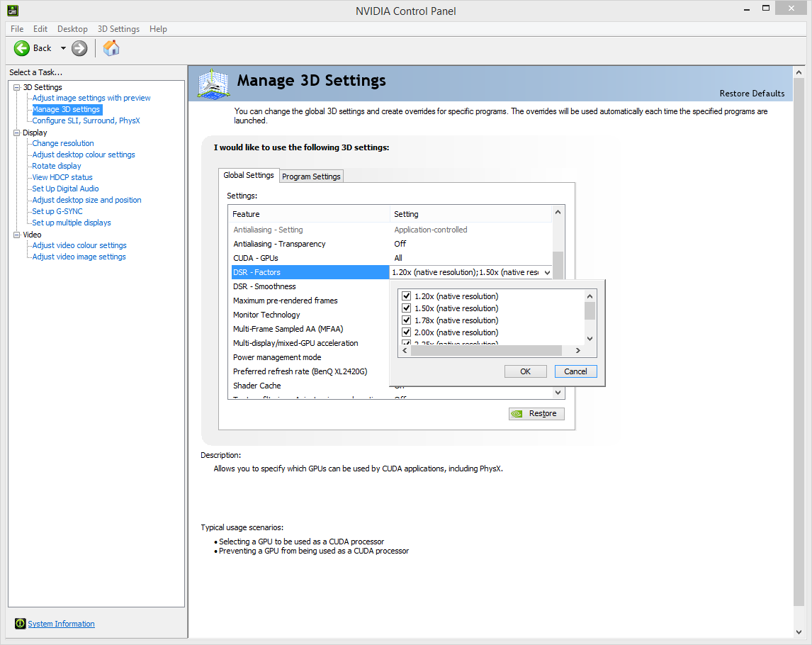Toggle the 1.50x native resolution checkbox
Image resolution: width=812 pixels, height=645 pixels.
pos(407,308)
